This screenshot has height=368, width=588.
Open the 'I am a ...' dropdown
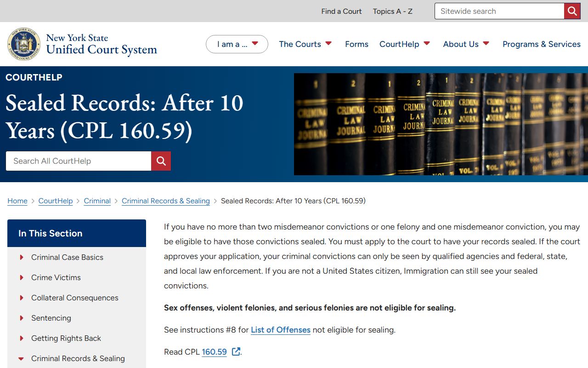(x=237, y=44)
